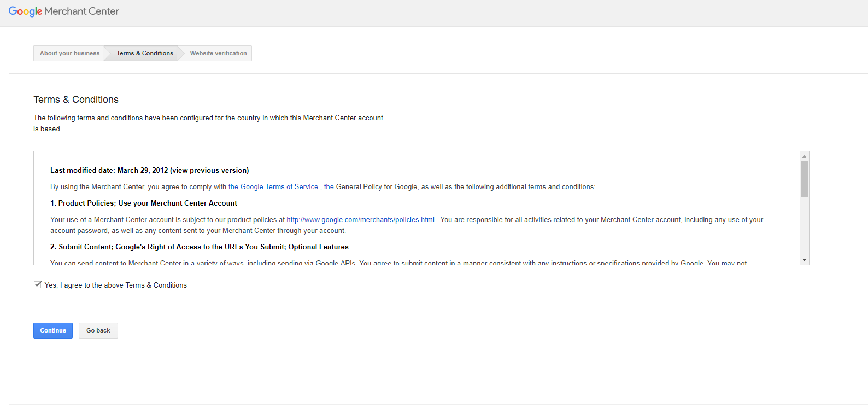The height and width of the screenshot is (408, 868).
Task: Open the Google Terms of Service link
Action: click(273, 186)
